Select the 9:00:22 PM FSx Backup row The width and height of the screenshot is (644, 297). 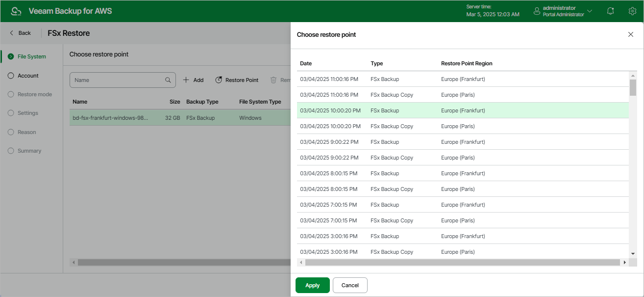(463, 142)
